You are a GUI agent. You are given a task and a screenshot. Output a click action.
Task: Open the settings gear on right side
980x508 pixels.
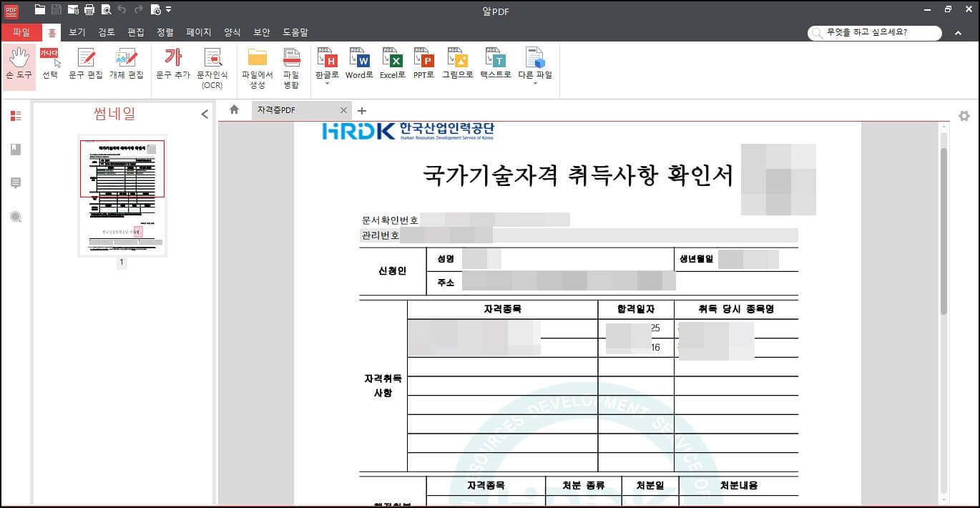pyautogui.click(x=964, y=116)
